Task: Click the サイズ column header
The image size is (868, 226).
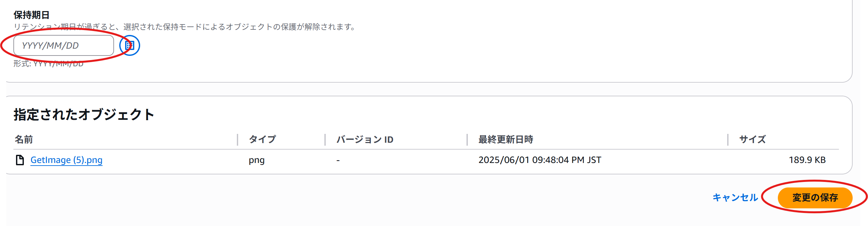Action: point(752,139)
